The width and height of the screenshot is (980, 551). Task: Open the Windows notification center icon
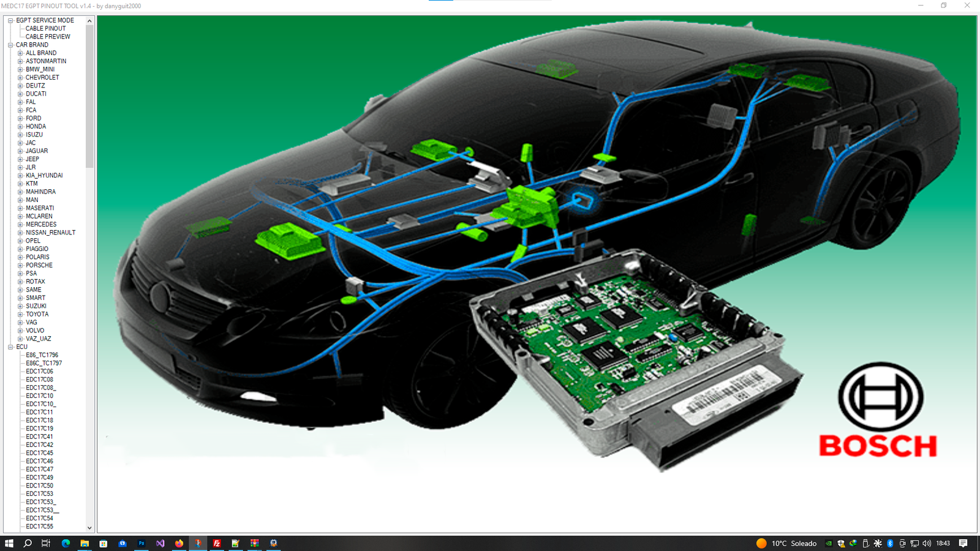tap(963, 543)
